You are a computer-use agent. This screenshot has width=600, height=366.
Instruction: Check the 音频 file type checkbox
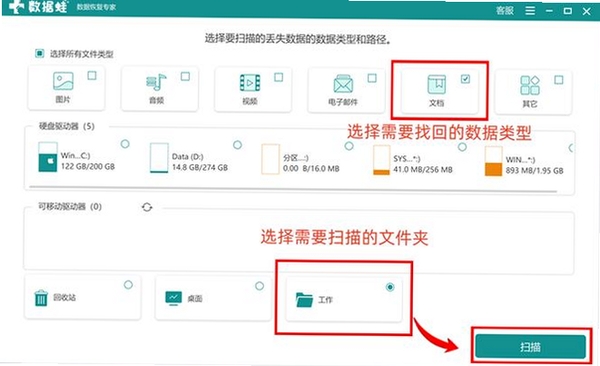click(x=185, y=77)
